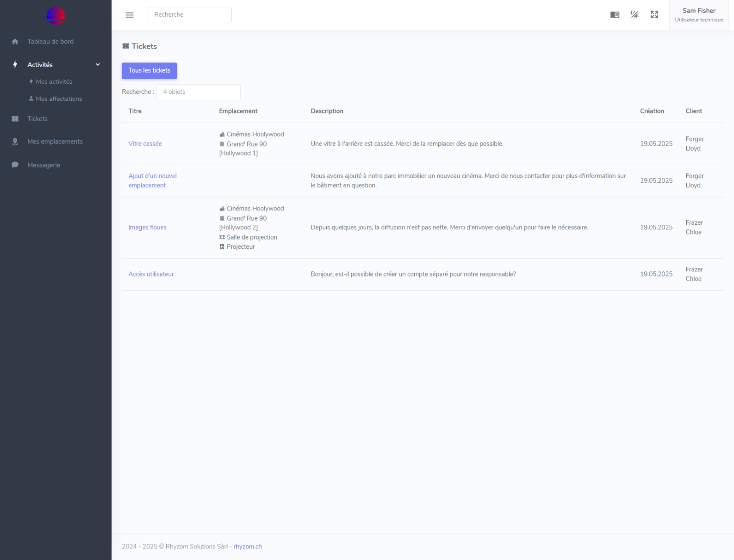Click the chat bubble icon for Messagerie
734x560 pixels.
(x=15, y=165)
